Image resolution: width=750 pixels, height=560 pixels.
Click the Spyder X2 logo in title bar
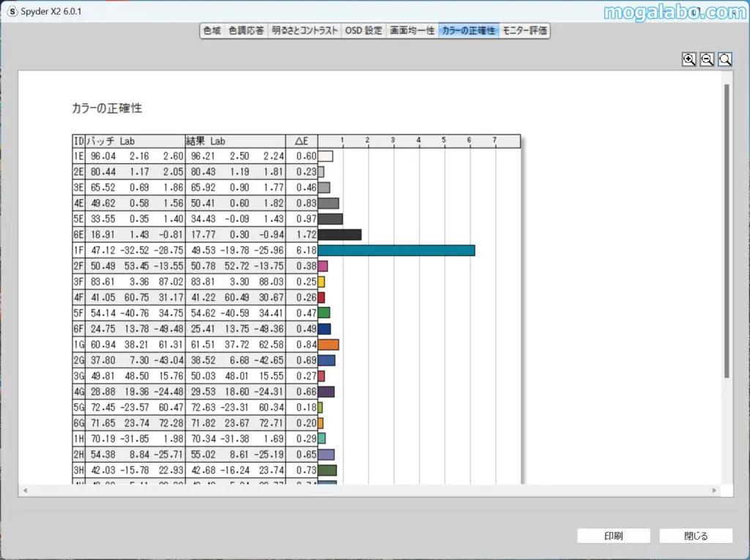12,12
